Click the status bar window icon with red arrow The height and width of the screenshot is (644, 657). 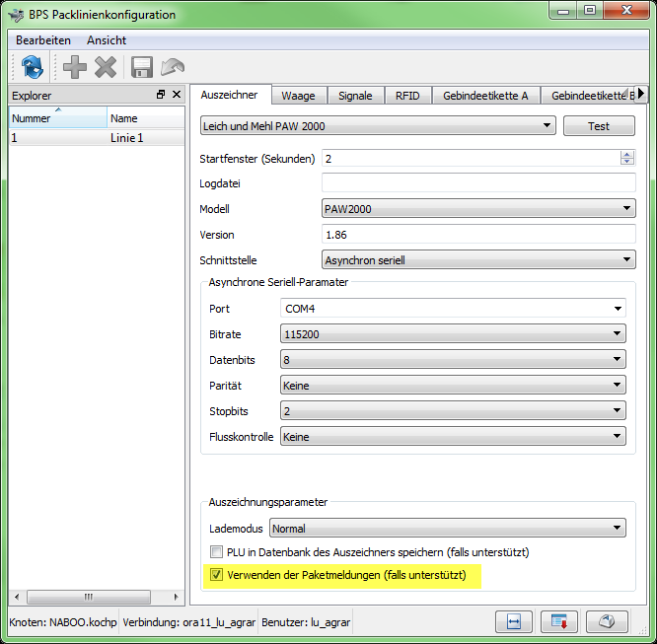tap(560, 622)
